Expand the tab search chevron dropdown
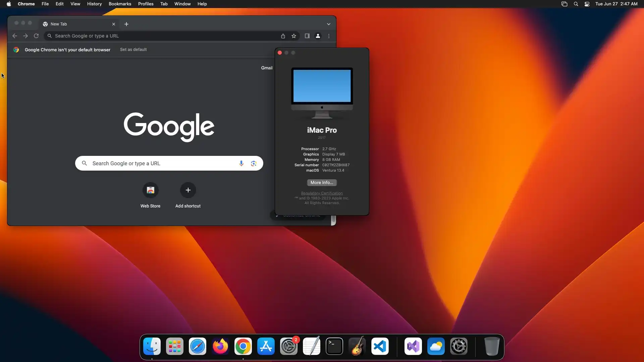This screenshot has height=362, width=644. 329,24
